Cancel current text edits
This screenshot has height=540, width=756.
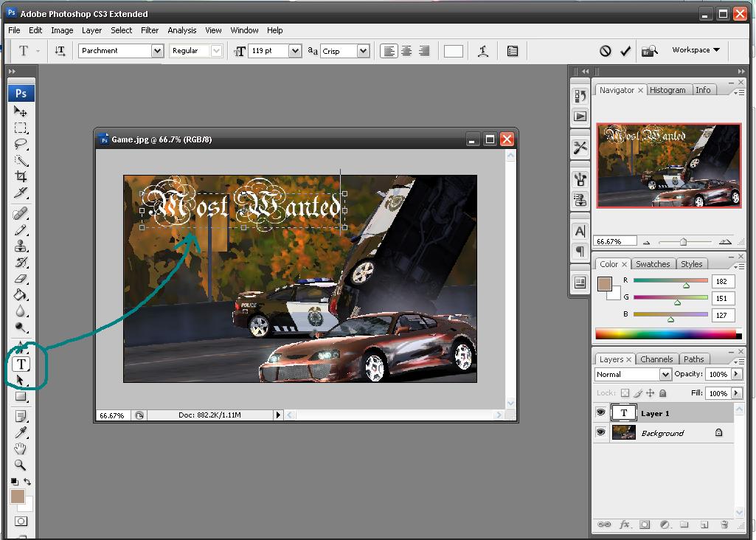[x=605, y=51]
